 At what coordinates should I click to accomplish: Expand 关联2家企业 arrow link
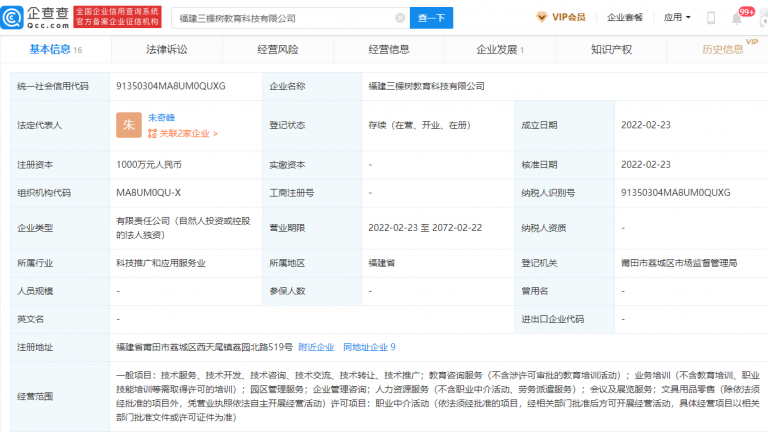tap(183, 133)
